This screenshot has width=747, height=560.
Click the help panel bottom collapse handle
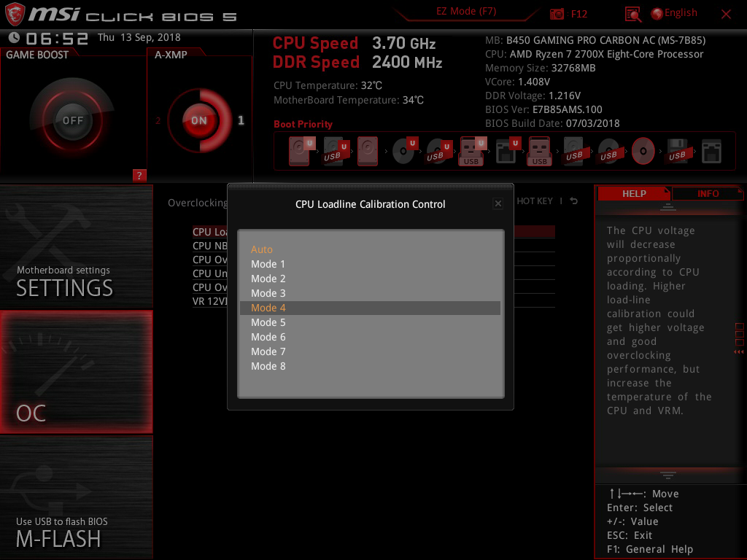point(668,475)
